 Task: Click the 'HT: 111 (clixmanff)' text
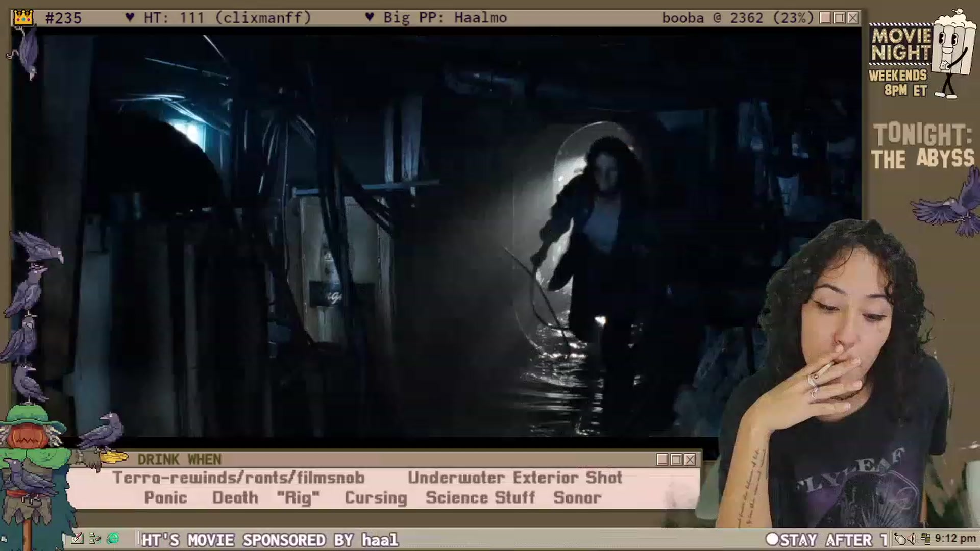coord(227,18)
